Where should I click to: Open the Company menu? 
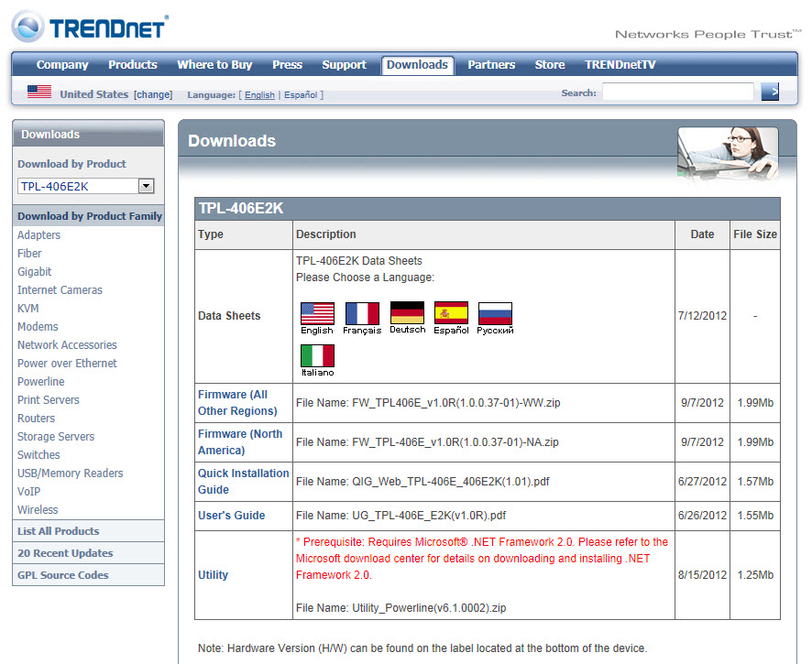[62, 65]
